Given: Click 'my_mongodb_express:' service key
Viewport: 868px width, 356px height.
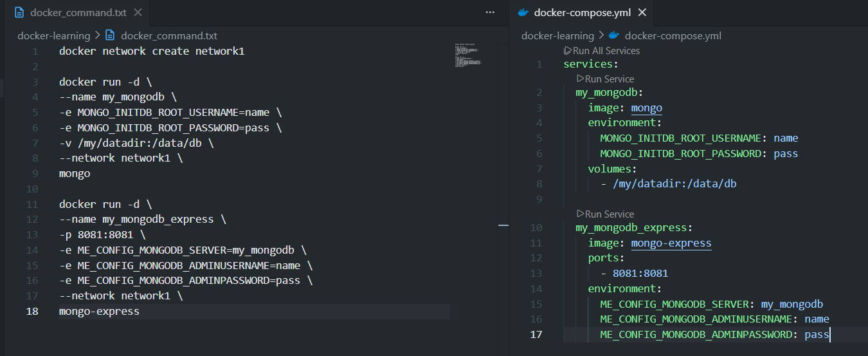Looking at the screenshot, I should [634, 227].
